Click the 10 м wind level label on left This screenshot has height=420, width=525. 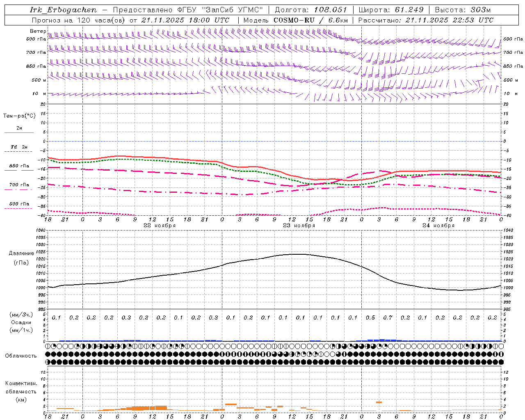pyautogui.click(x=39, y=94)
